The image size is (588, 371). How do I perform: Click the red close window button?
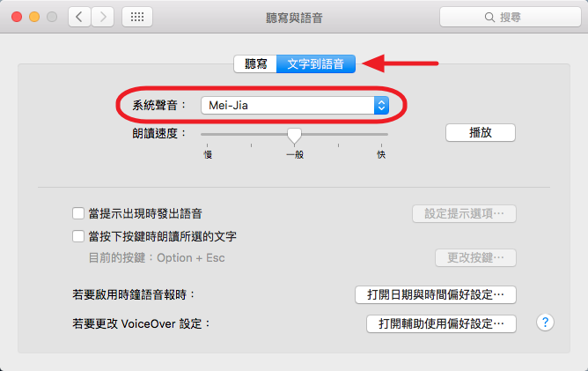pos(17,17)
